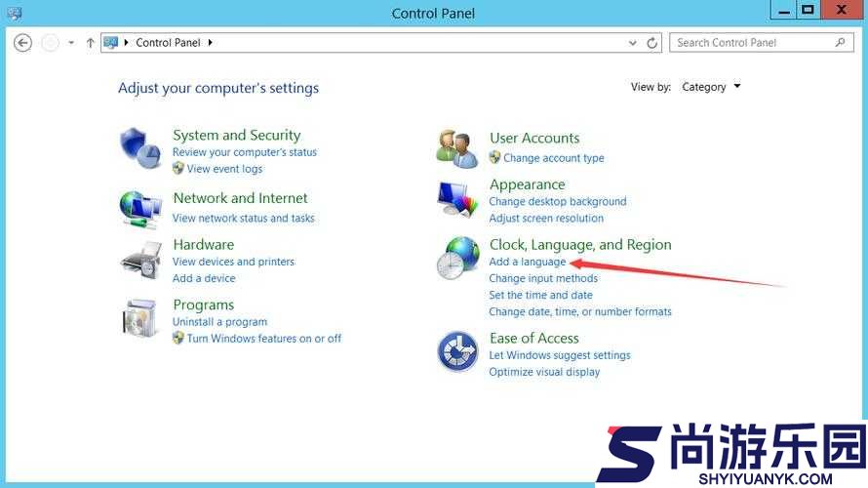Click shield icon beside View event logs
Viewport: 868px width, 488px height.
pyautogui.click(x=178, y=168)
